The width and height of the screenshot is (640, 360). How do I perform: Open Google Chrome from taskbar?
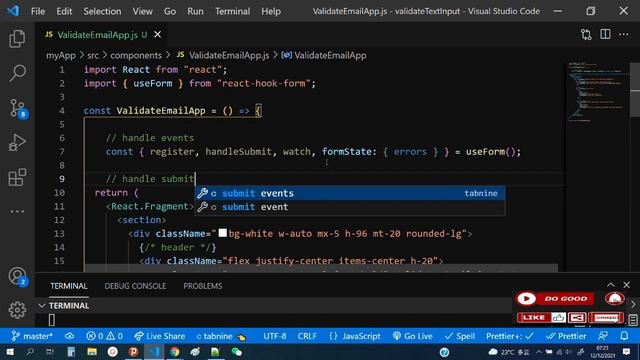175,351
